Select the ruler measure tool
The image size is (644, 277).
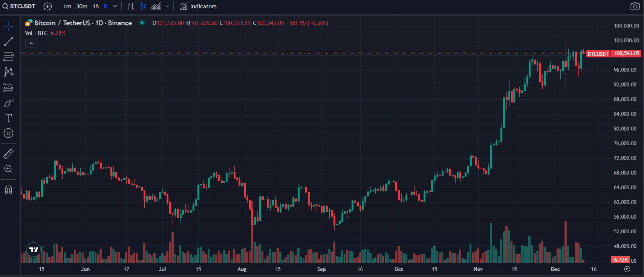pos(9,154)
